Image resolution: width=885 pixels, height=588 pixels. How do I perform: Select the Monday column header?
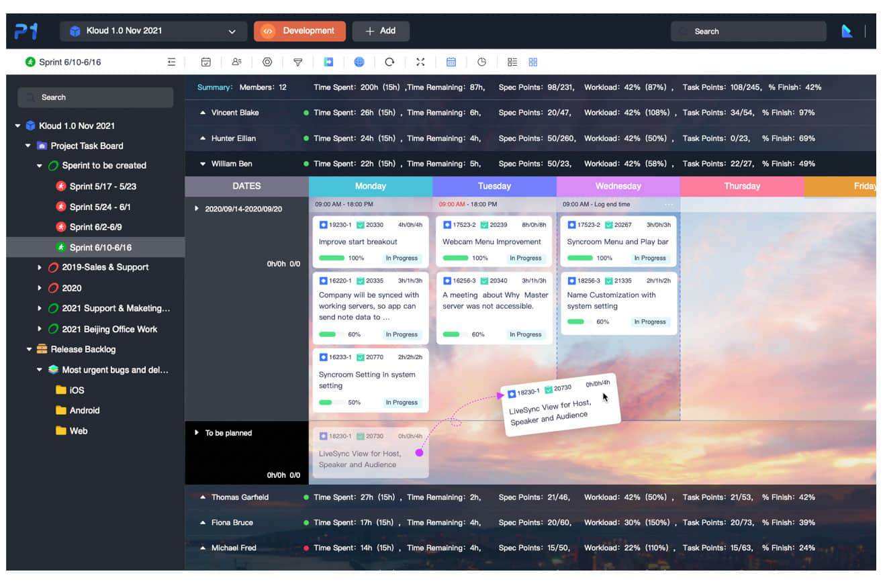click(x=371, y=186)
